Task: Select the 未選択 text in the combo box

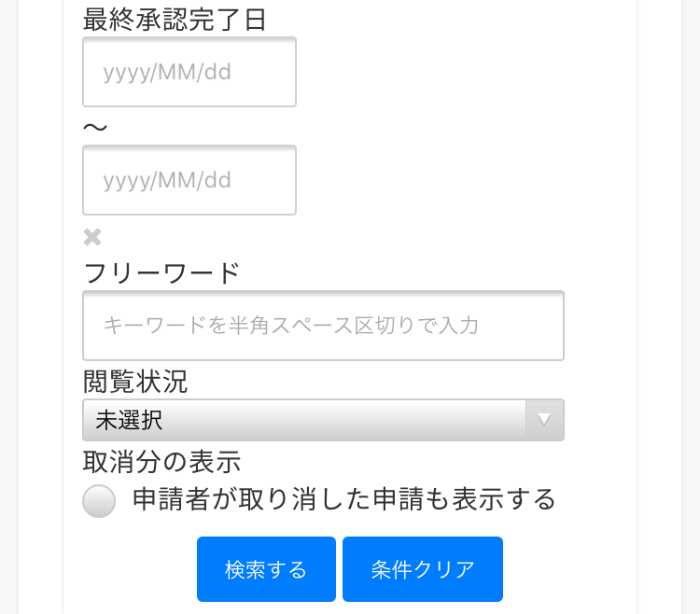Action: click(x=130, y=421)
